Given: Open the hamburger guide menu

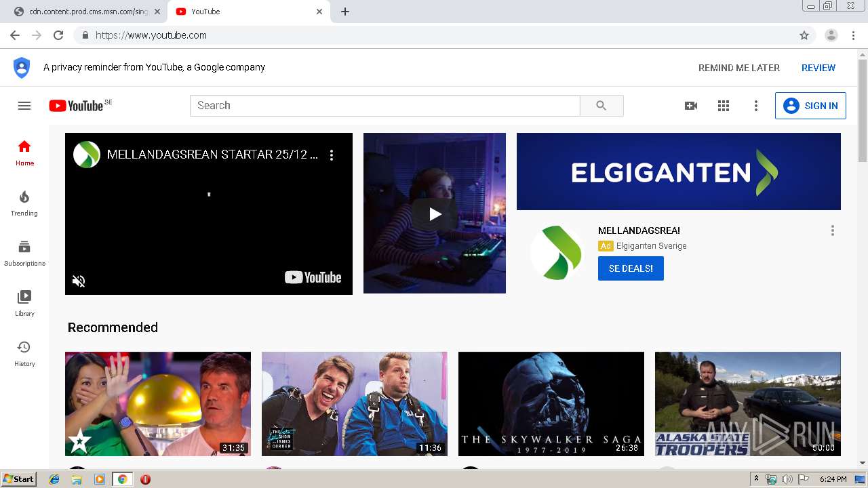Looking at the screenshot, I should click(x=24, y=106).
